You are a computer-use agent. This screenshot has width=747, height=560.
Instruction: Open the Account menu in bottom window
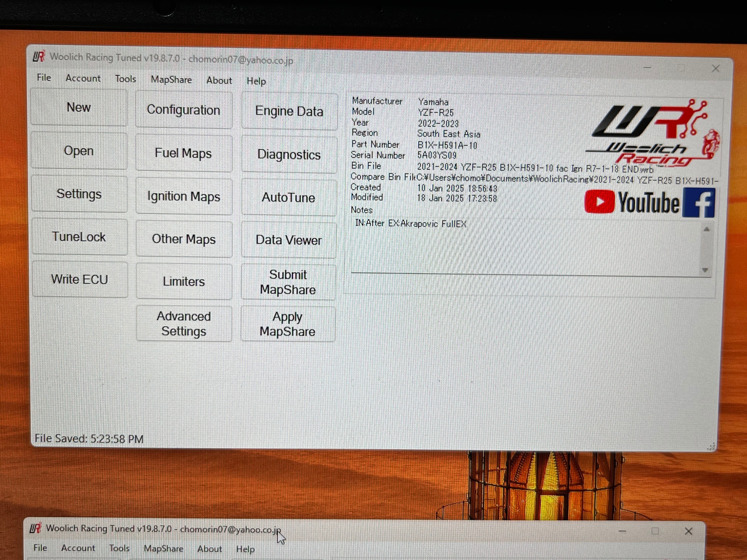[78, 548]
